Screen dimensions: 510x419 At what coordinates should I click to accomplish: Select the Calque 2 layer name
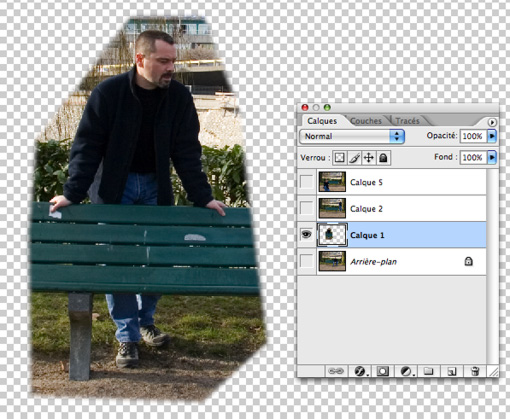pyautogui.click(x=366, y=209)
